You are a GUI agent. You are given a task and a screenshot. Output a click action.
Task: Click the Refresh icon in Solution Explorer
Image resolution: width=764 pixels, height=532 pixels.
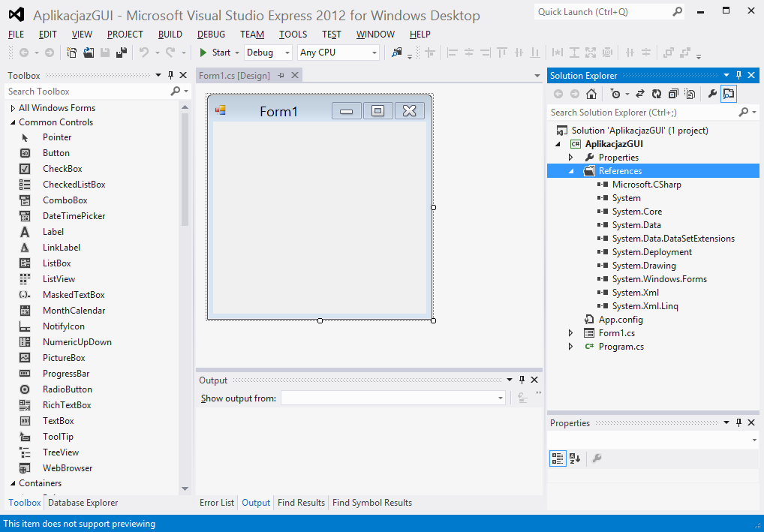pyautogui.click(x=657, y=94)
